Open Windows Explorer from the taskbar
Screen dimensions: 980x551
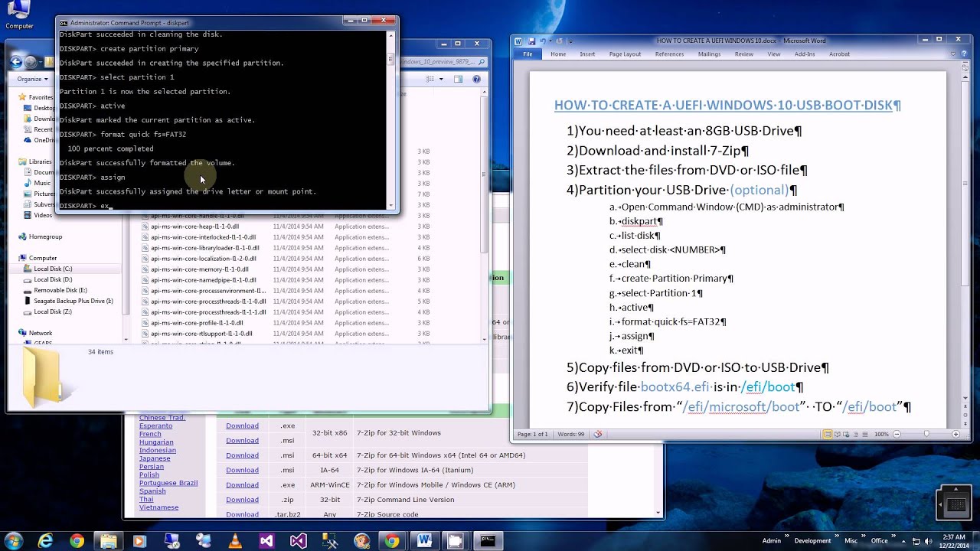coord(109,541)
